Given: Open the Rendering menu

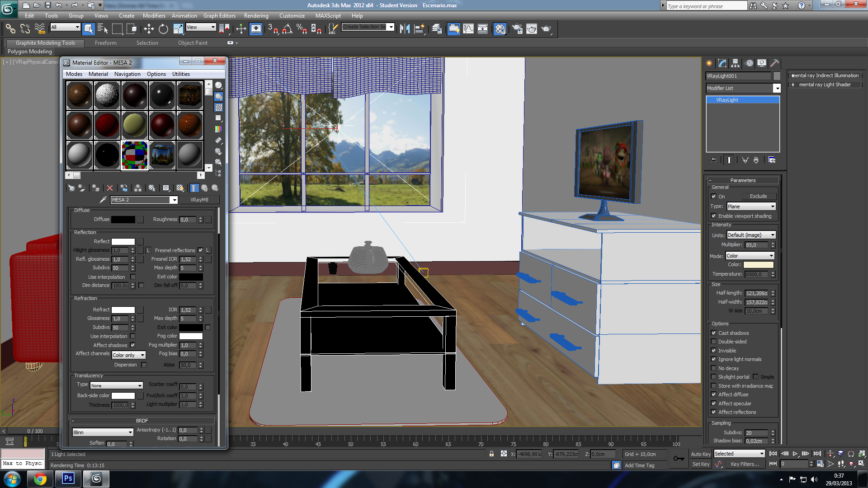Looking at the screenshot, I should [x=256, y=16].
